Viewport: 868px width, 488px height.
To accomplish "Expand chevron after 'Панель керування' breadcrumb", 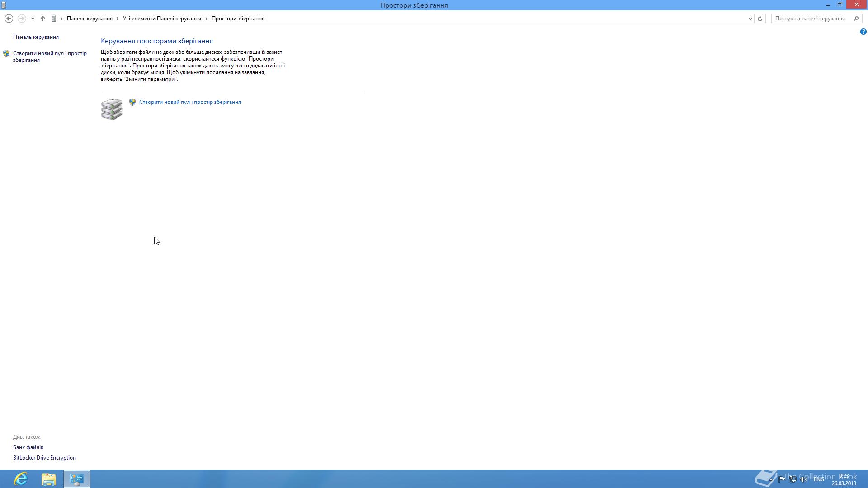I will pos(118,19).
